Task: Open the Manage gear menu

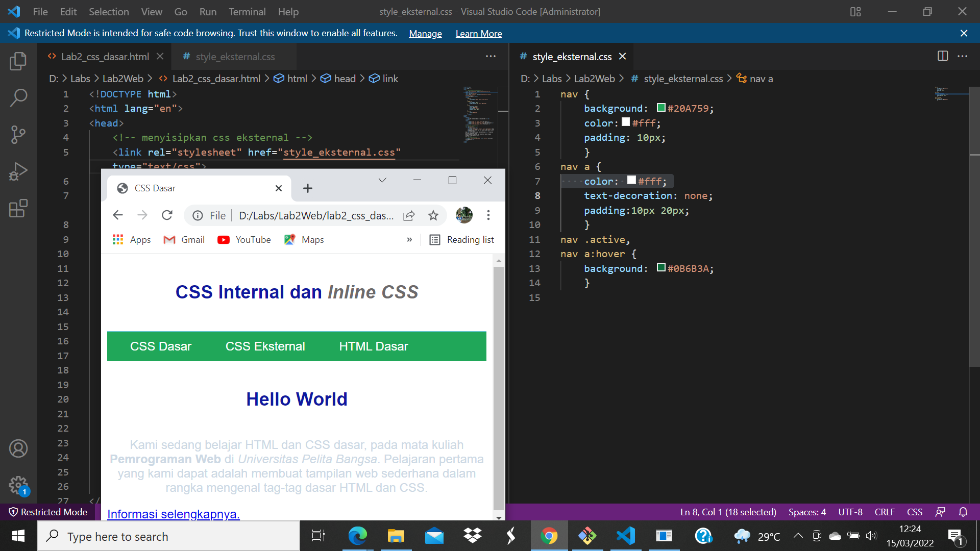Action: (x=18, y=485)
